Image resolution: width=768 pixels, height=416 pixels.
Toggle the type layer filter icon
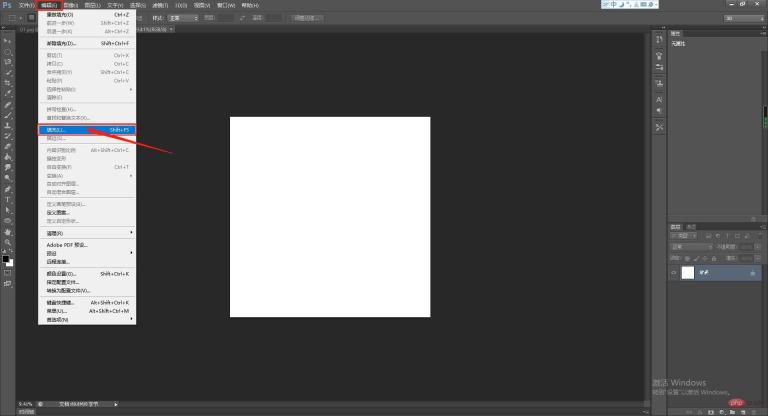click(x=727, y=236)
